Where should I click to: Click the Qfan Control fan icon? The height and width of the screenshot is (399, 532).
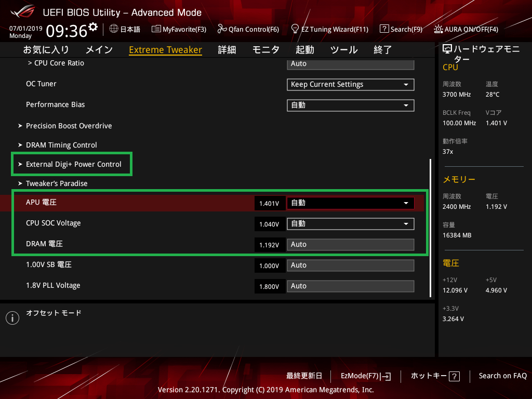[222, 29]
